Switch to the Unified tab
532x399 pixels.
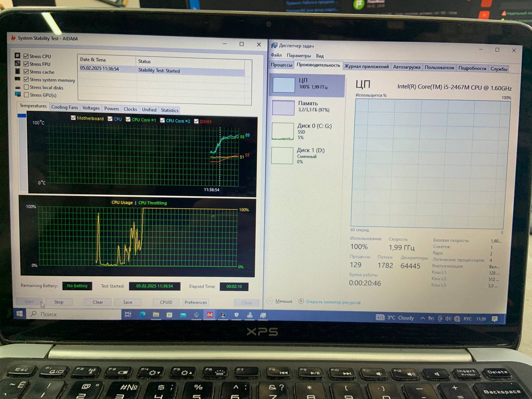click(x=149, y=110)
